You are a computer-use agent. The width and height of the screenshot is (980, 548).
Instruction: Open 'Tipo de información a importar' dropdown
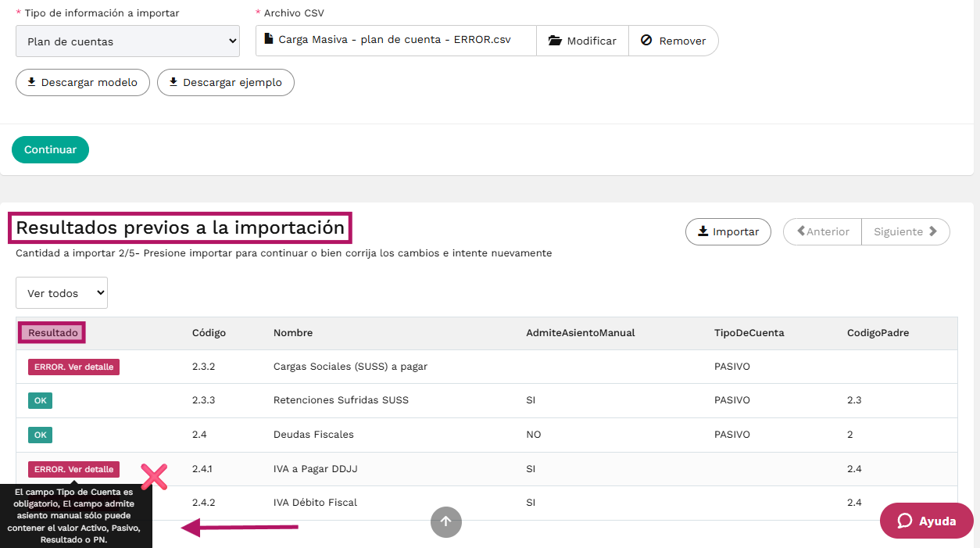[127, 41]
